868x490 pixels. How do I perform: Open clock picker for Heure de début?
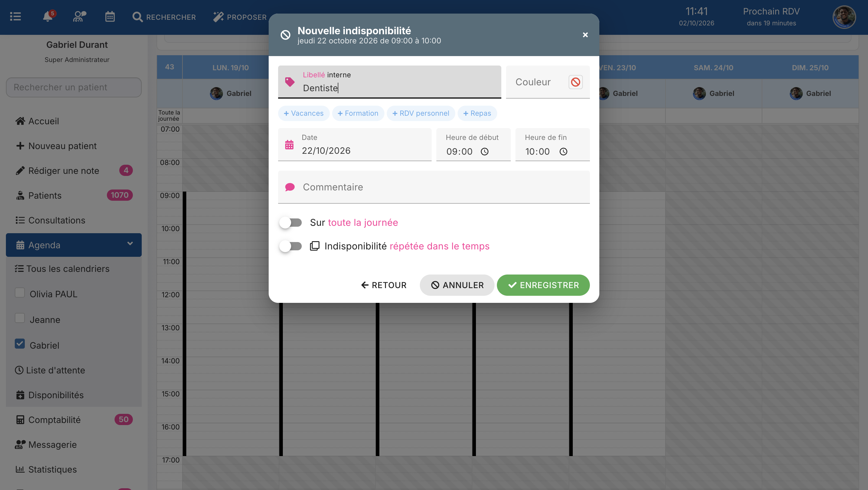(x=484, y=152)
